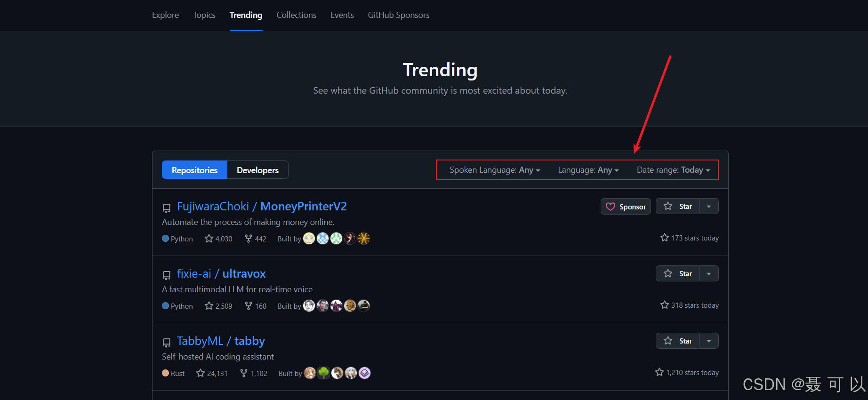Open third contributor avatar of tabby
The width and height of the screenshot is (868, 400).
pos(337,373)
